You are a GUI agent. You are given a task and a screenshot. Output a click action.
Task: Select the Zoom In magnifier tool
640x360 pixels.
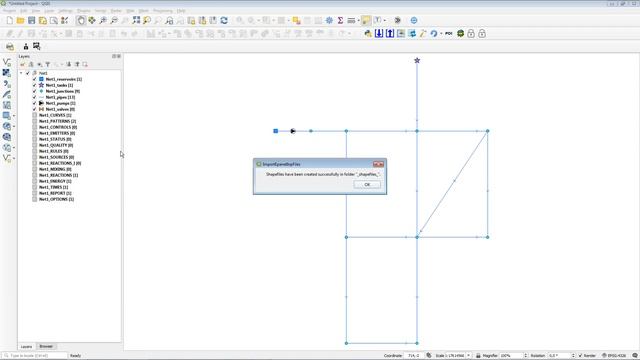point(103,20)
